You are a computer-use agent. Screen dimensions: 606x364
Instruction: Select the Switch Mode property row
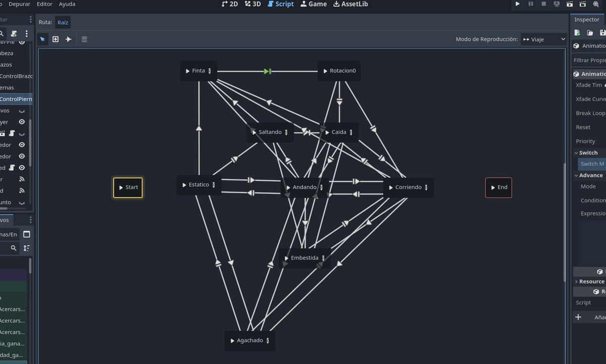tap(592, 164)
